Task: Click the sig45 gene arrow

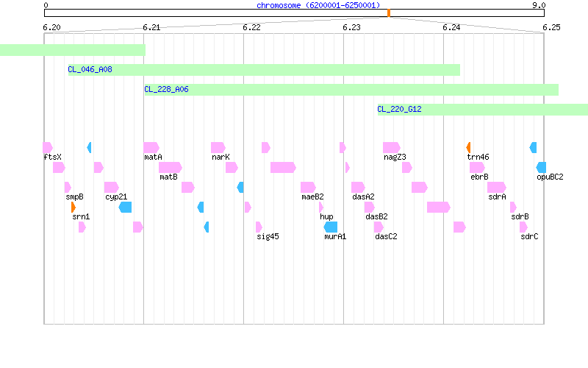Action: point(259,227)
